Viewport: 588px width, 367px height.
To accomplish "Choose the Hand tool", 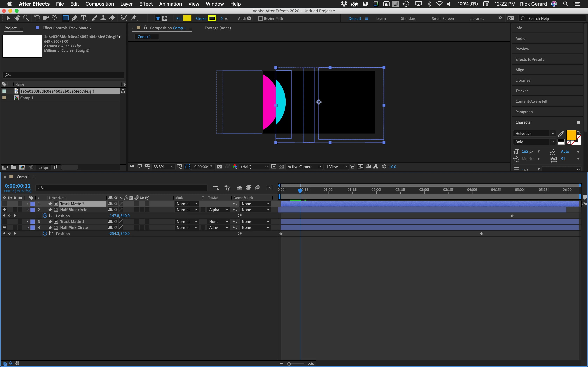I will (x=17, y=18).
